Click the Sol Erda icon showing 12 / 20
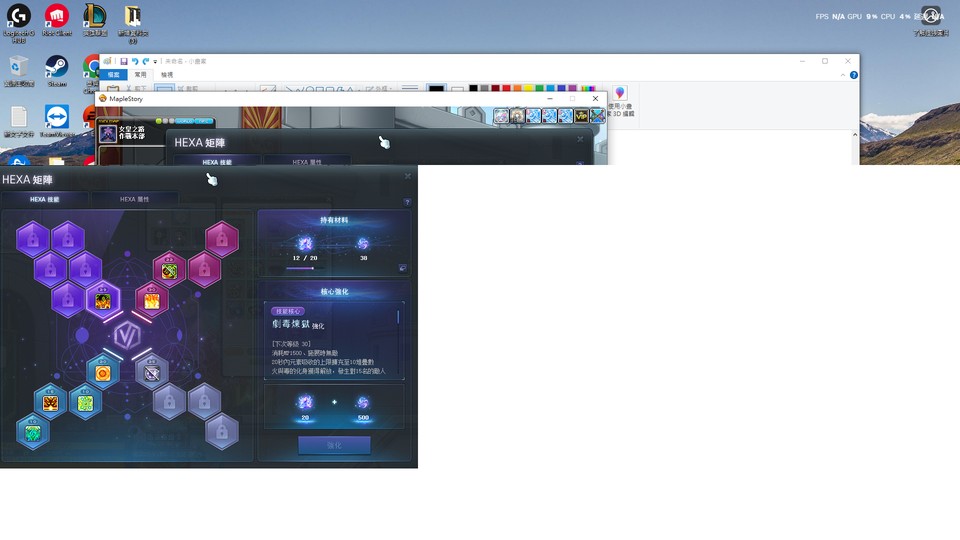The height and width of the screenshot is (540, 960). pyautogui.click(x=305, y=244)
